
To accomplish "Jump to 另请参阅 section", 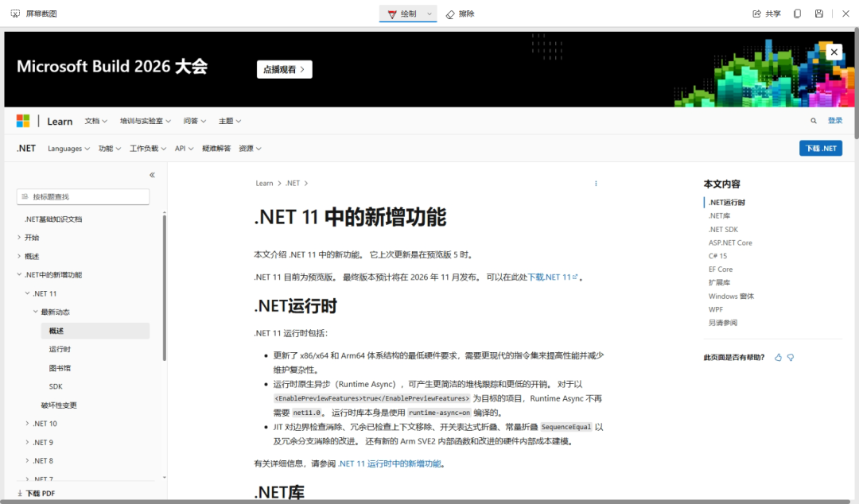I will click(722, 323).
